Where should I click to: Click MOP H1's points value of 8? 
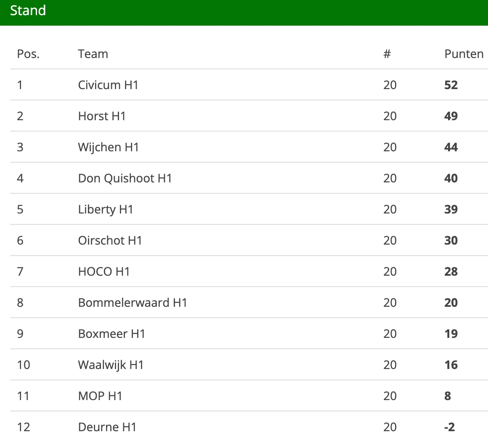(x=448, y=396)
